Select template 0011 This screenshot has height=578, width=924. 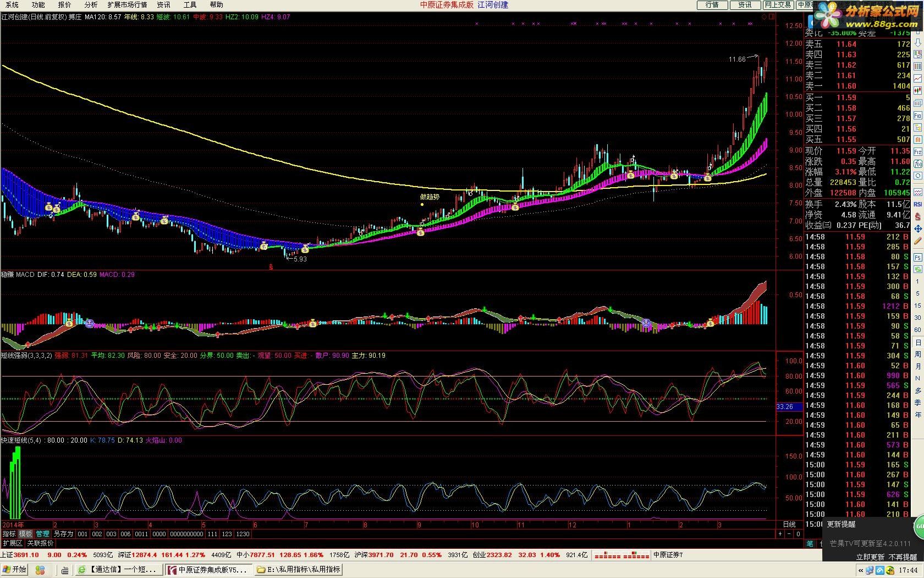point(142,534)
